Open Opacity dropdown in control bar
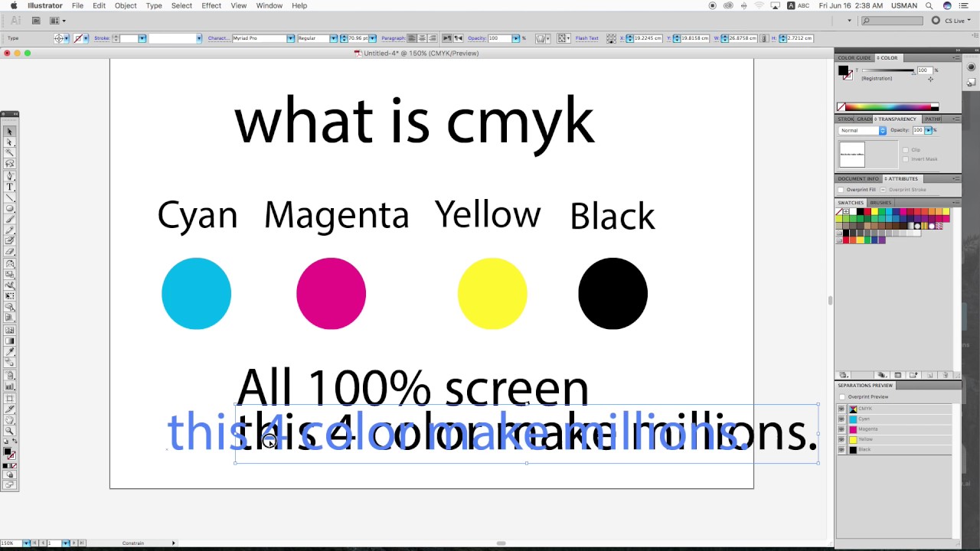The width and height of the screenshot is (980, 551). pos(516,38)
